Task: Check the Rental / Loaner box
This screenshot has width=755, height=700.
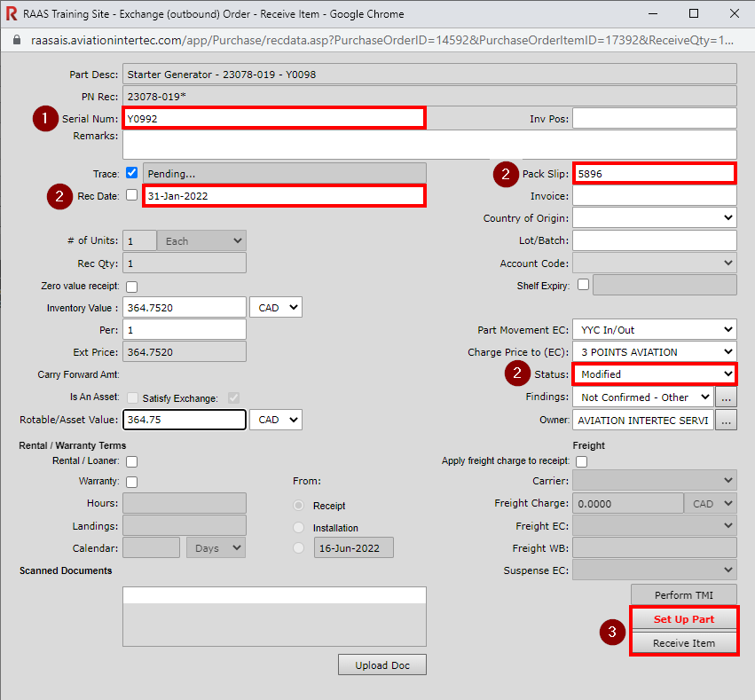Action: coord(132,461)
